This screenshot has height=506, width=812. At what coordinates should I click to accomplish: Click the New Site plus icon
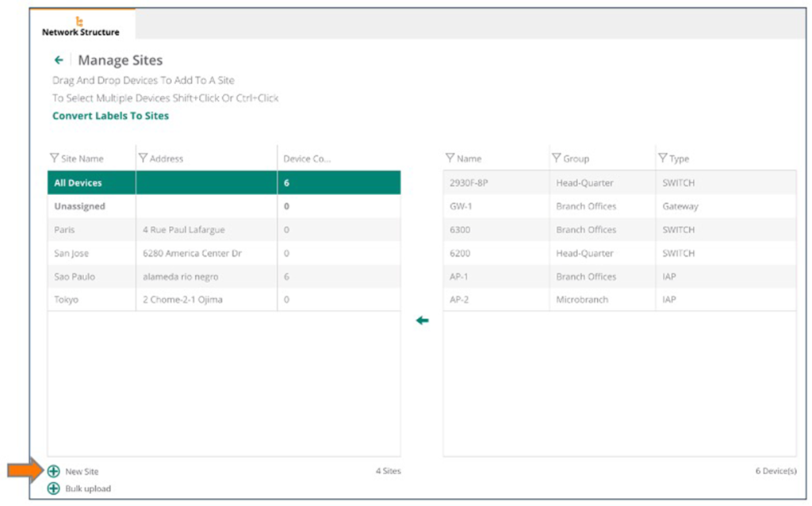[53, 471]
